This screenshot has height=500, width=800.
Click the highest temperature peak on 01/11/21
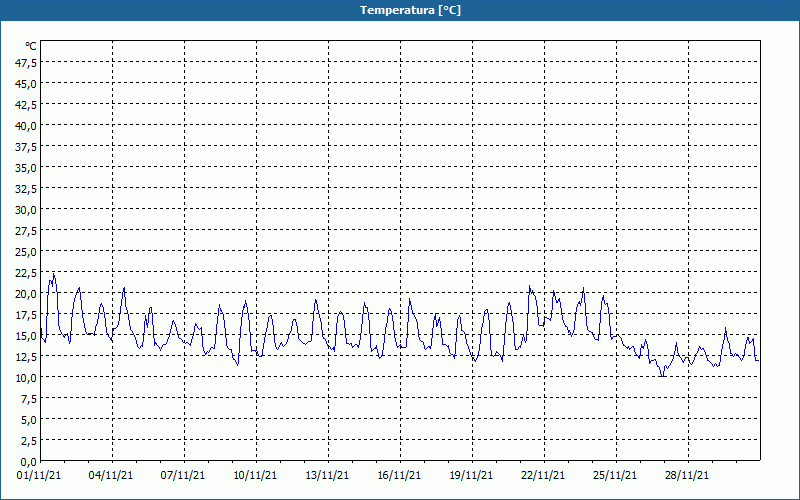coord(54,274)
